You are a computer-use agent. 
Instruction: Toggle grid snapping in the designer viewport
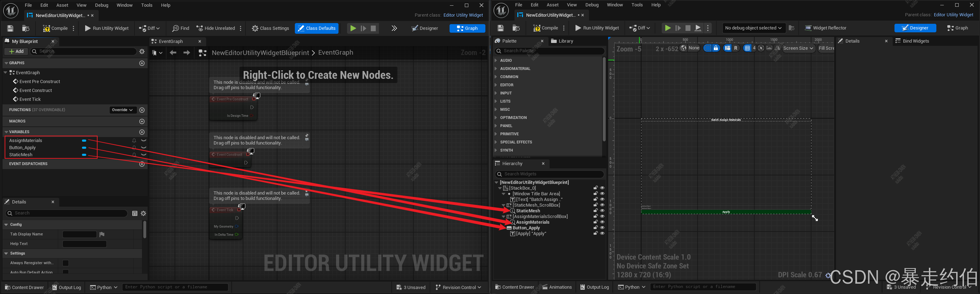[x=747, y=48]
